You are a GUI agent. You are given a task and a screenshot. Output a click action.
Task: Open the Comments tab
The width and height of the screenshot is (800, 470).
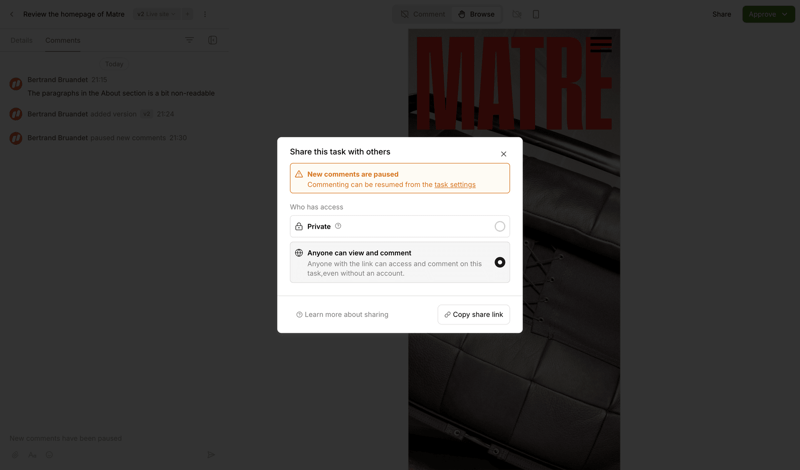point(63,40)
